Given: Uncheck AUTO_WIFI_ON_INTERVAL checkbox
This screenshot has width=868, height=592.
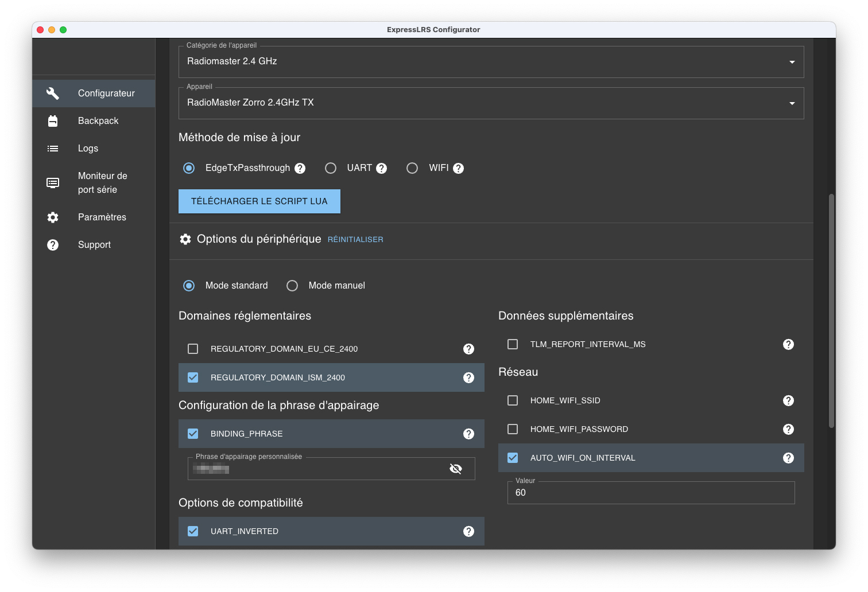Looking at the screenshot, I should (513, 458).
